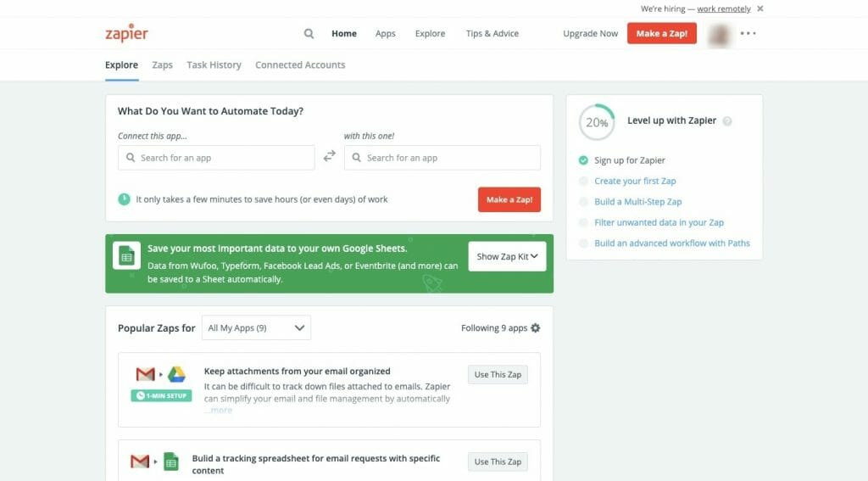Click the Google Sheets icon in green banner

127,255
